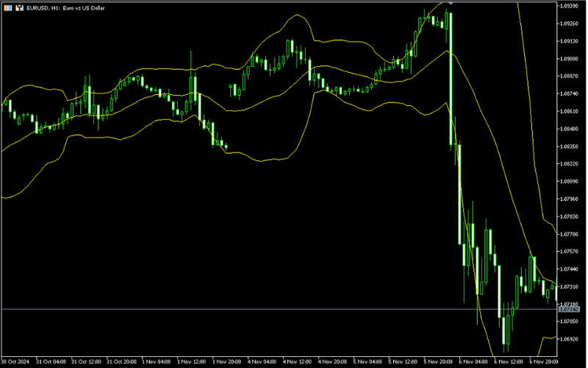
Task: Click the 1.08870 price scale label
Action: [x=569, y=77]
